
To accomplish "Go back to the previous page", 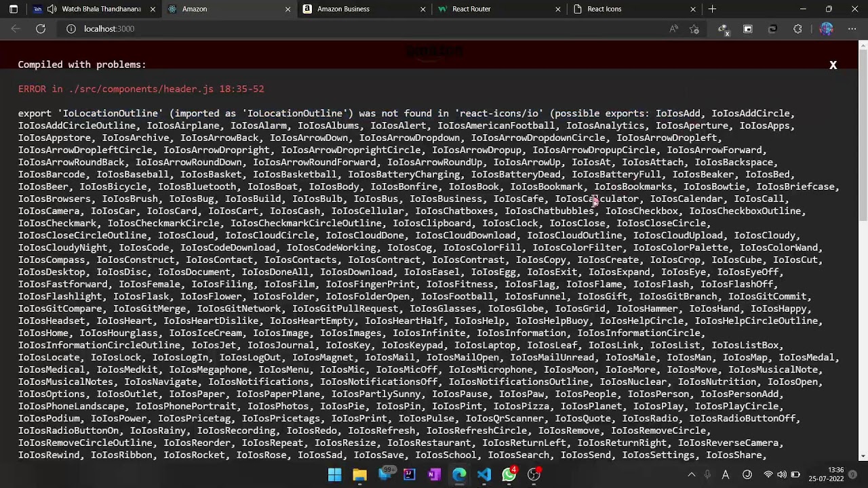I will (x=16, y=28).
